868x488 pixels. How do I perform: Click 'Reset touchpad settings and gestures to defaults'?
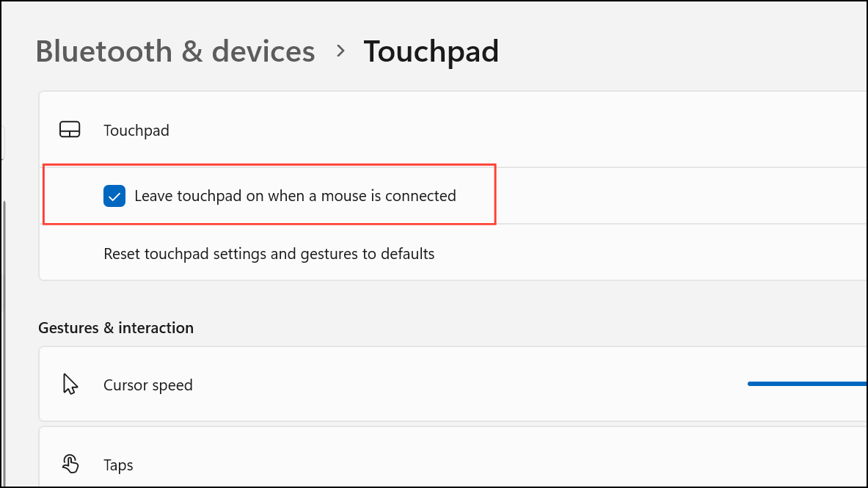click(269, 253)
